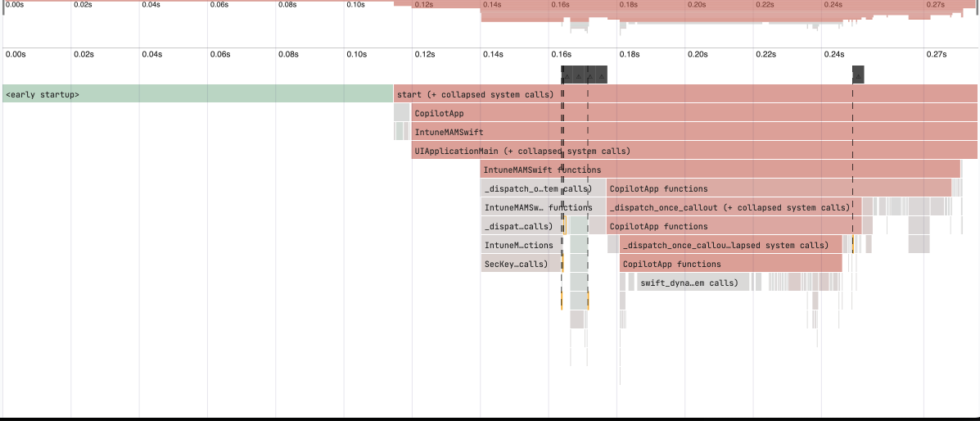Click the CopilotApp frame below start
Image resolution: width=980 pixels, height=421 pixels.
pos(693,113)
